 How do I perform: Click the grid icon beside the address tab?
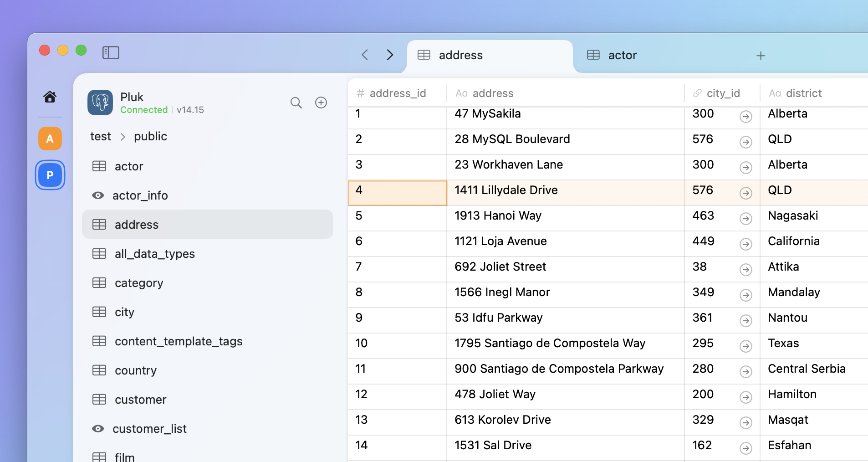(424, 55)
